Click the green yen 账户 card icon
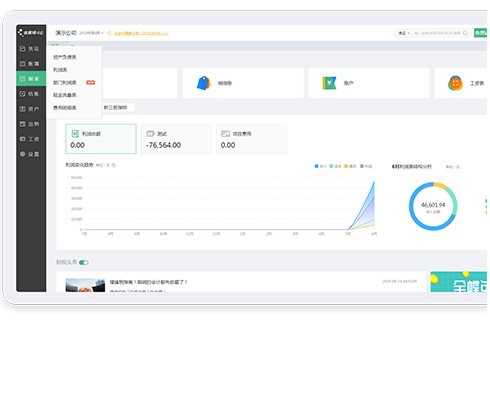 coord(329,83)
